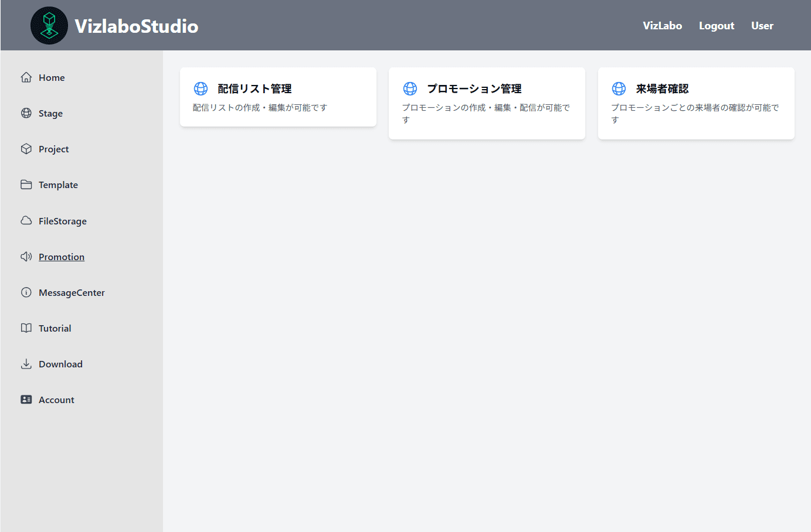Viewport: 811px width, 532px height.
Task: Open the VizLabo link in top bar
Action: (662, 26)
